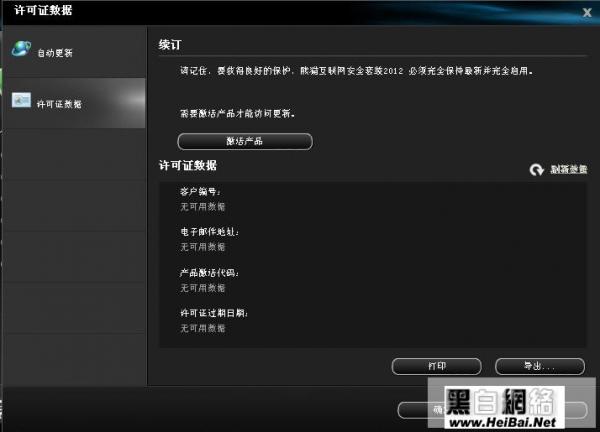Image resolution: width=600 pixels, height=432 pixels.
Task: Click the 导出... button
Action: coord(540,366)
